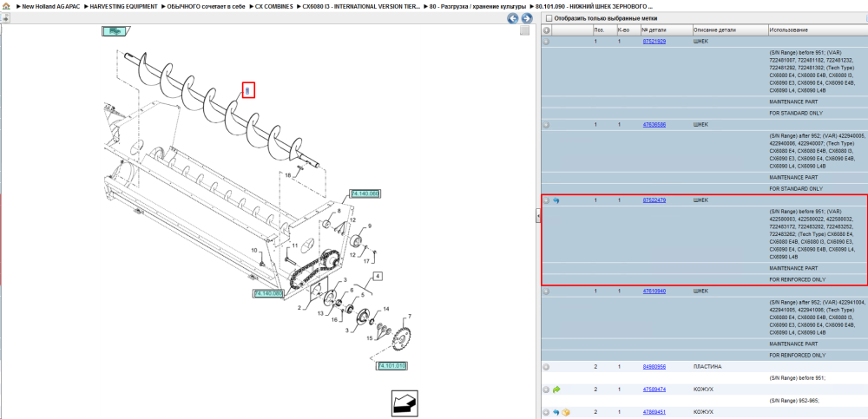Screen dimensions: 868x419
Task: Click the small square button at diagram top right
Action: [x=524, y=30]
